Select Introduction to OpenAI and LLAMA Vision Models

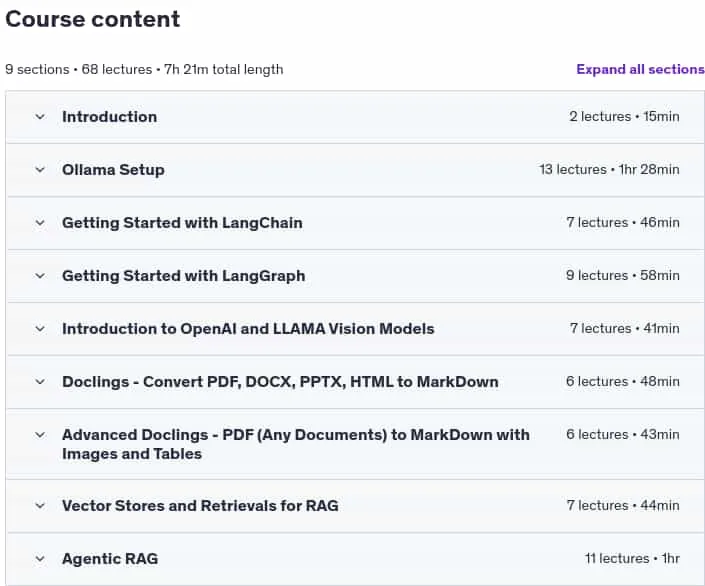click(248, 329)
